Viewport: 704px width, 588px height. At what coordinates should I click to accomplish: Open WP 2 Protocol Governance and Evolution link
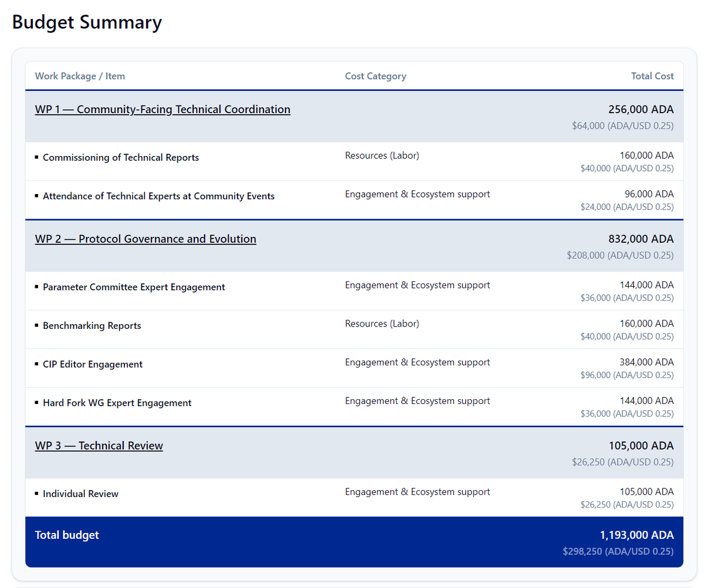pyautogui.click(x=145, y=239)
